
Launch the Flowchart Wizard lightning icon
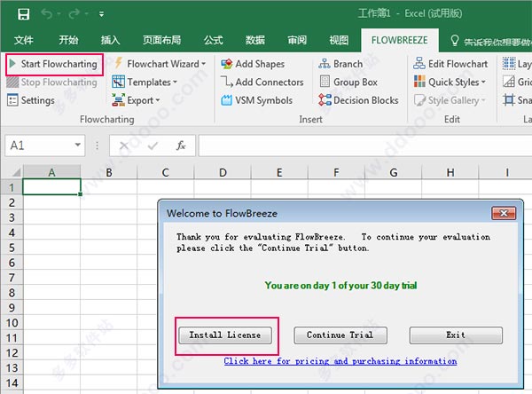(x=118, y=63)
